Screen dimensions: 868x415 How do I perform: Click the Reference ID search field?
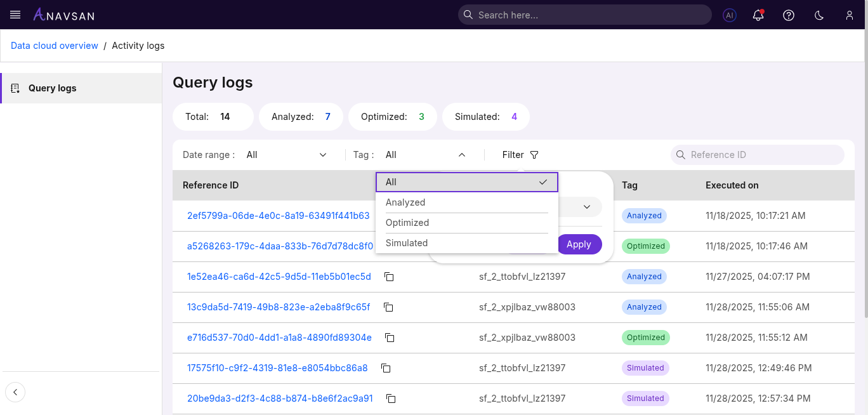(761, 155)
